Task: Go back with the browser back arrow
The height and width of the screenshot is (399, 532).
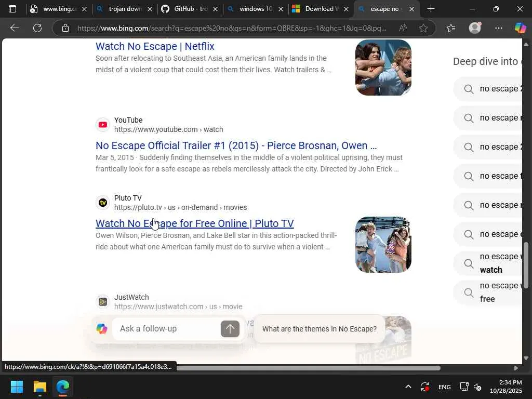Action: 14,28
